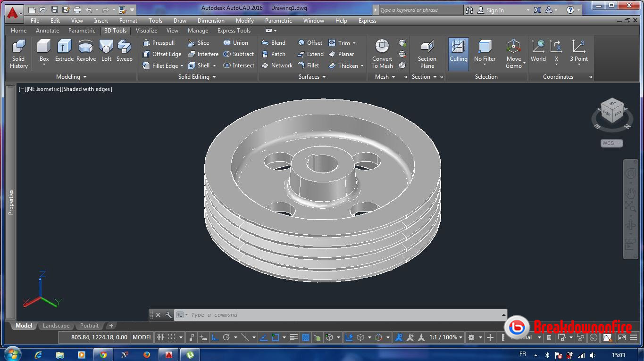Screen dimensions: 644x361
Task: Apply Union to solids
Action: [235, 43]
